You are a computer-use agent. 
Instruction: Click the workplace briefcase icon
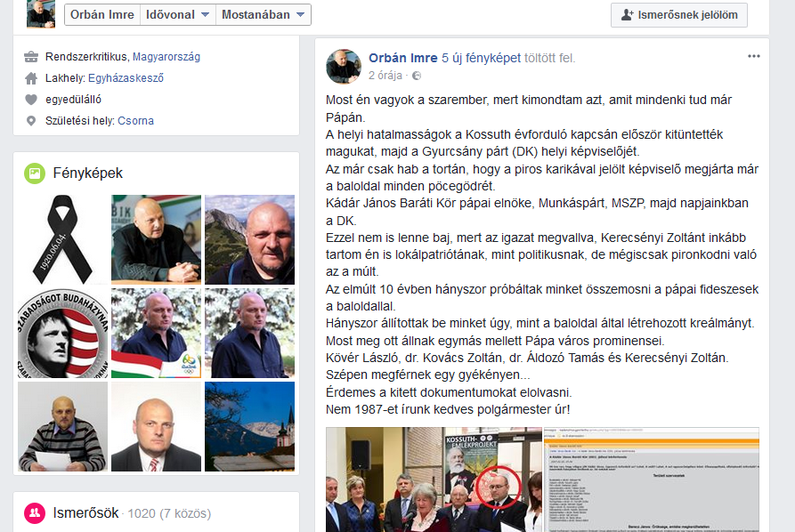(31, 57)
